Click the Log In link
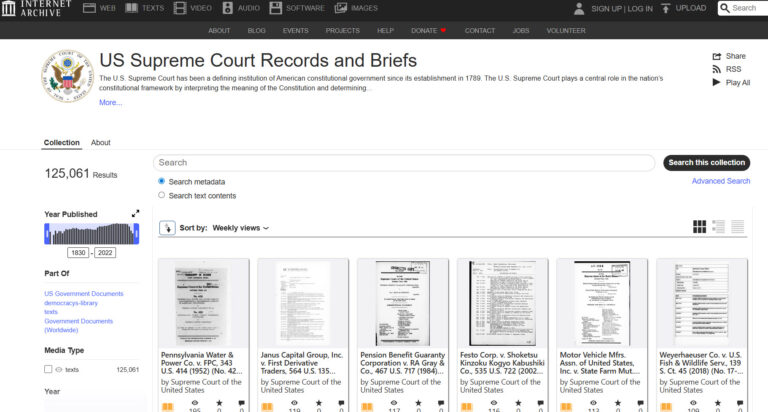The width and height of the screenshot is (768, 412). tap(640, 8)
